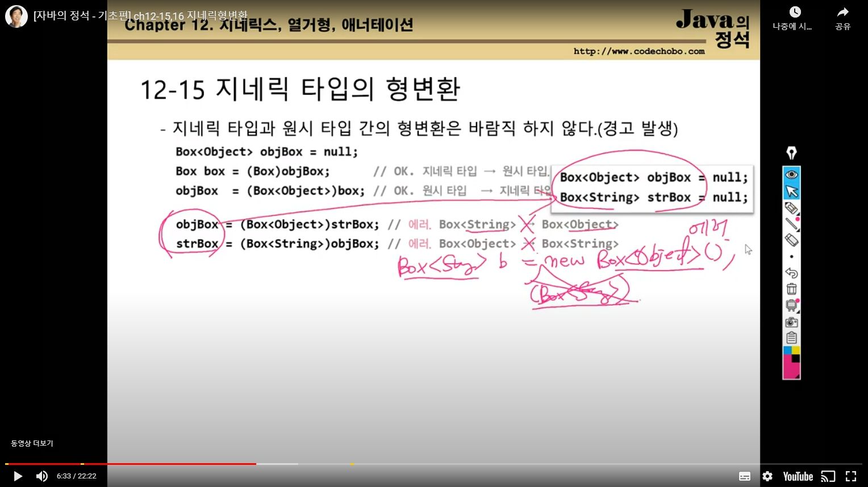Viewport: 868px width, 487px height.
Task: Click the 'Java의 정석' logo on slide
Action: tap(712, 28)
